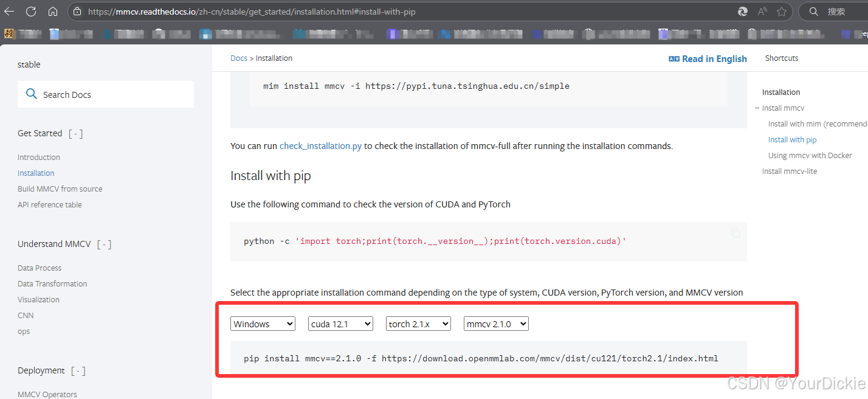Add this page to favorites
868x399 pixels.
point(782,11)
